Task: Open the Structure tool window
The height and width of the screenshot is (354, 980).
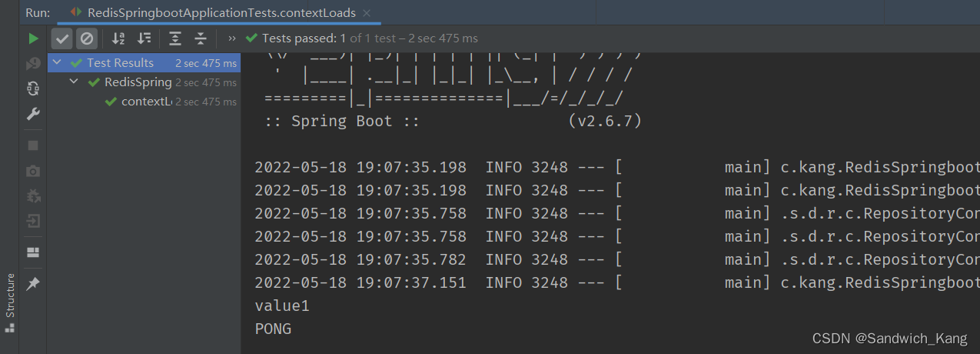Action: 10,302
